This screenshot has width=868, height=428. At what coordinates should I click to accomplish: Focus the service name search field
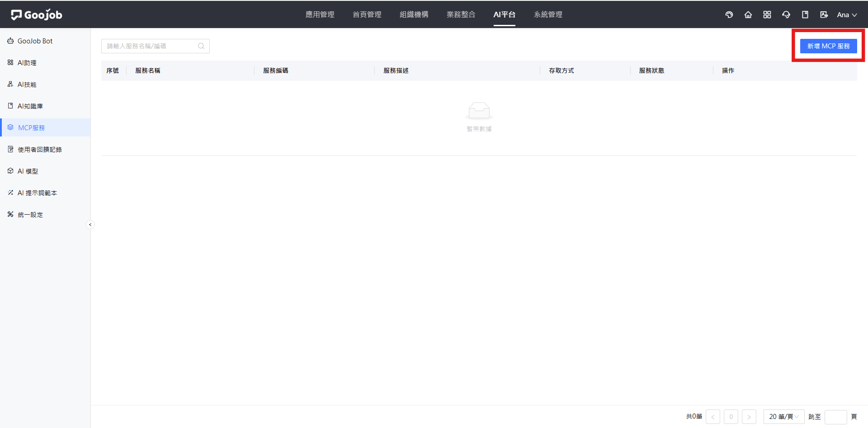click(x=156, y=46)
